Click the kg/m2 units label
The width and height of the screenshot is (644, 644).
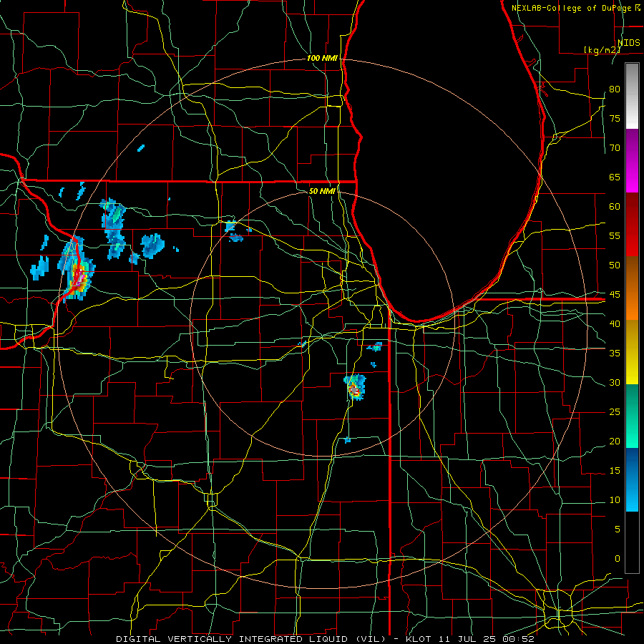(602, 50)
